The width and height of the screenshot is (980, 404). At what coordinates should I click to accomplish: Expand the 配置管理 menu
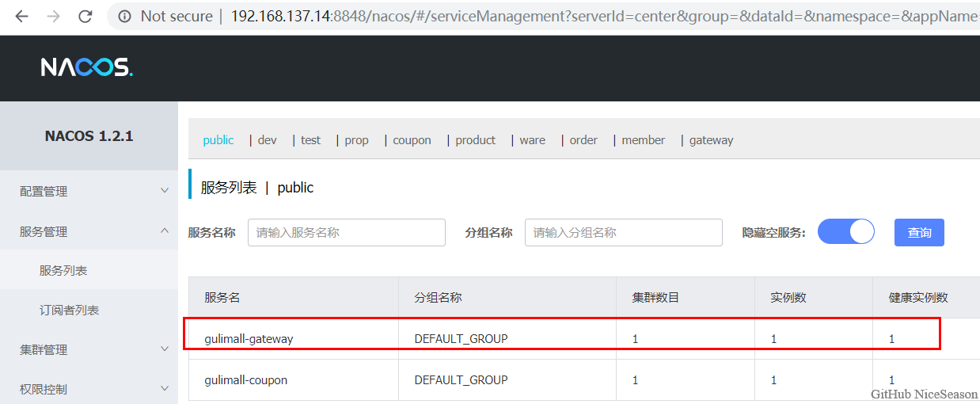tap(89, 191)
